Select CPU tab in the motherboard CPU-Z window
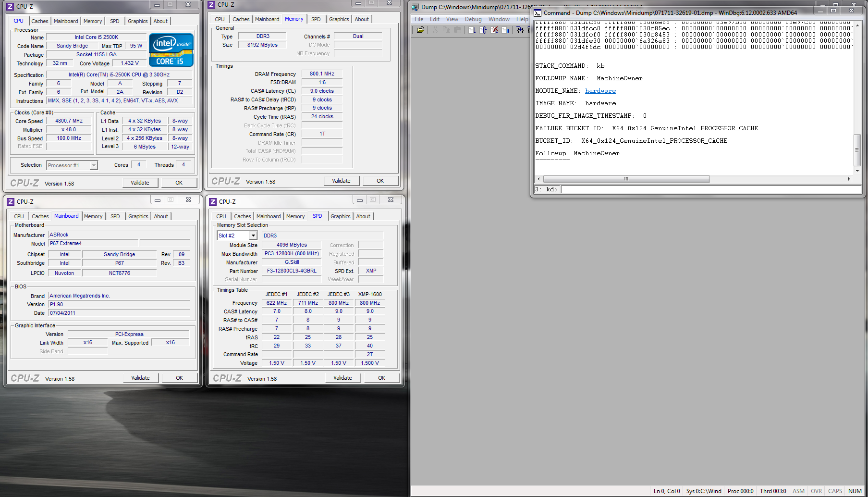 point(19,216)
